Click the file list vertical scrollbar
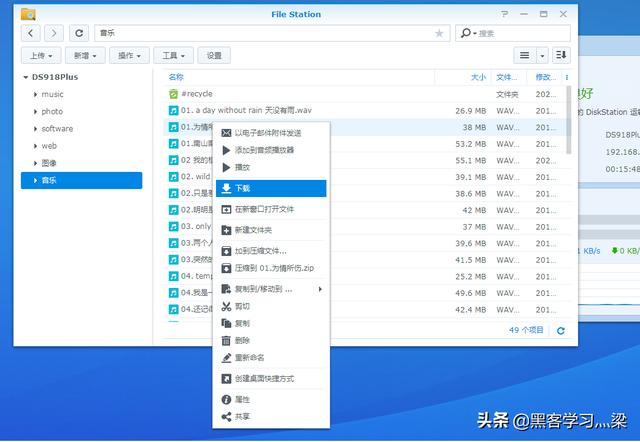The image size is (640, 442). pos(569,120)
